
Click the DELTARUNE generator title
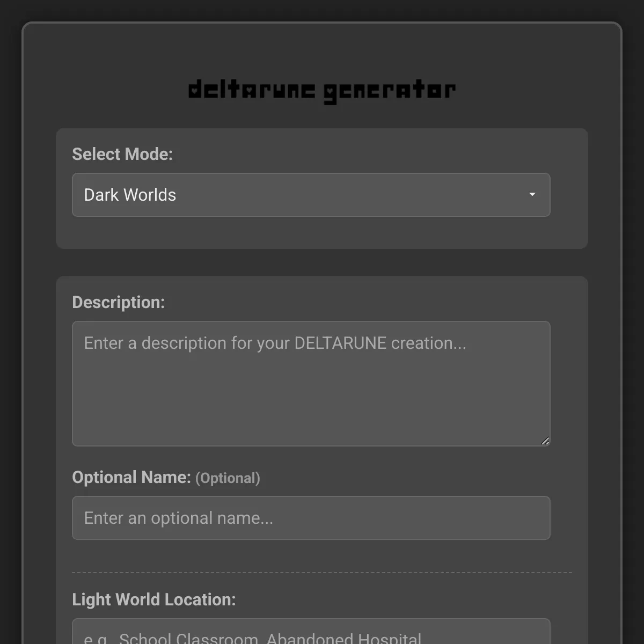pyautogui.click(x=322, y=91)
